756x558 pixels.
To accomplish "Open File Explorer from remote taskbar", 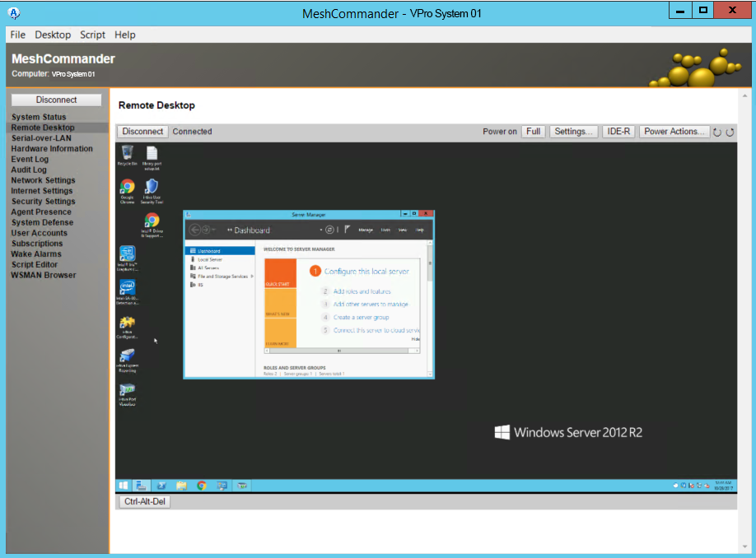I will pyautogui.click(x=182, y=486).
